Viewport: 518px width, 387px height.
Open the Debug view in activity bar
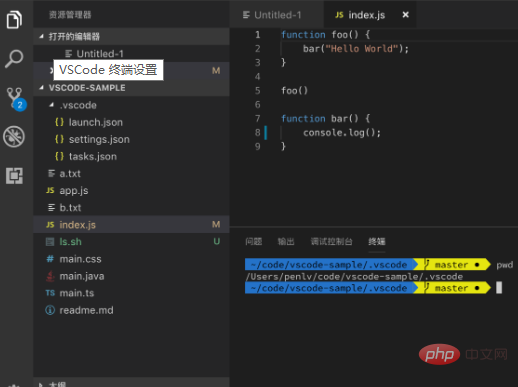[14, 136]
